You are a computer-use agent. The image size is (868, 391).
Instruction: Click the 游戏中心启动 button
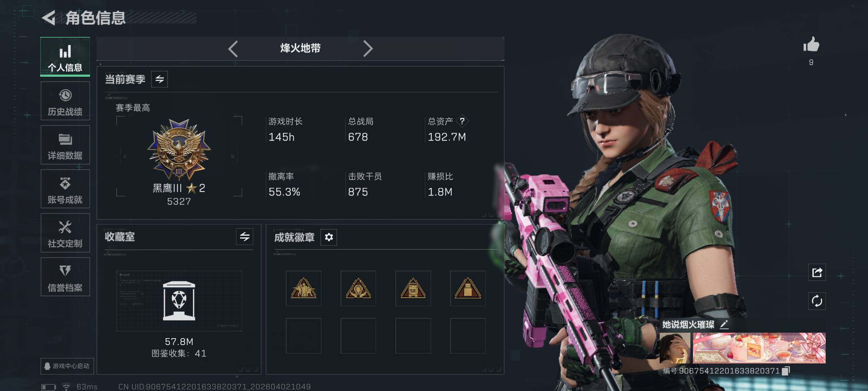coord(67,366)
